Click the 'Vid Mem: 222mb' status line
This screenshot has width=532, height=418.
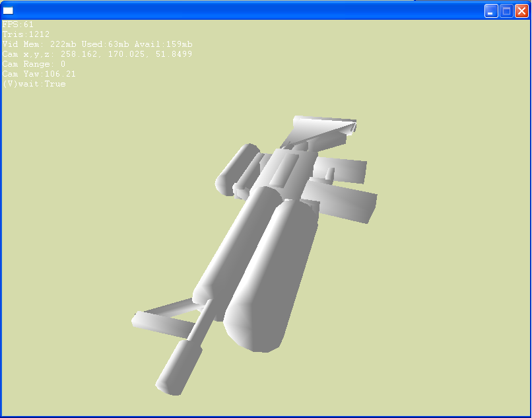coord(98,44)
